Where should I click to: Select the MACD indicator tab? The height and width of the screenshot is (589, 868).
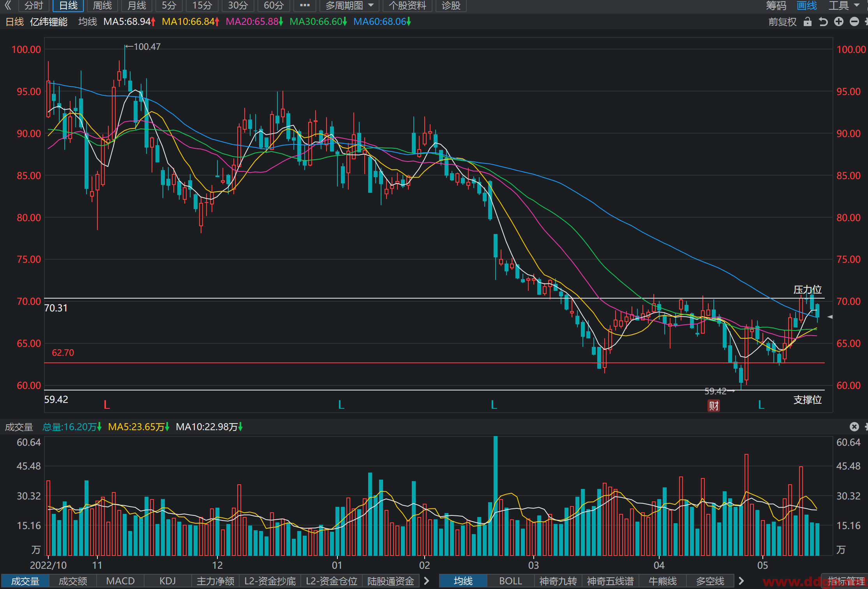[120, 581]
